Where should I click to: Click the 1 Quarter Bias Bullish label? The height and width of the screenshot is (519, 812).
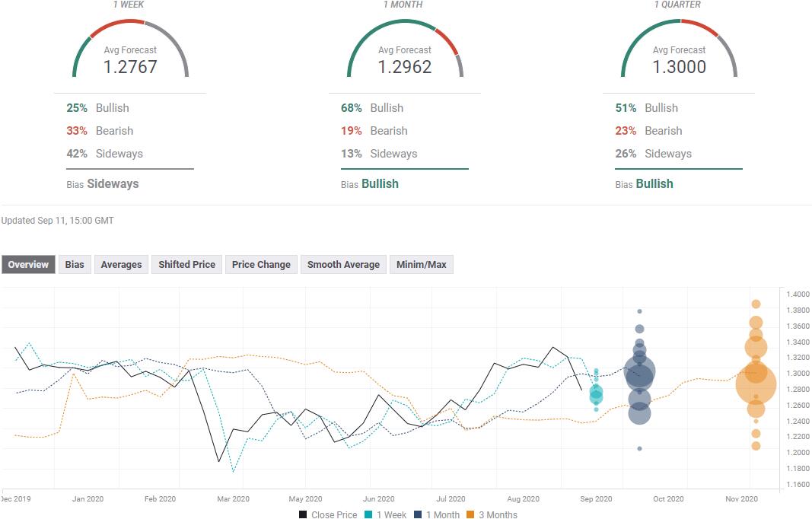pos(645,184)
